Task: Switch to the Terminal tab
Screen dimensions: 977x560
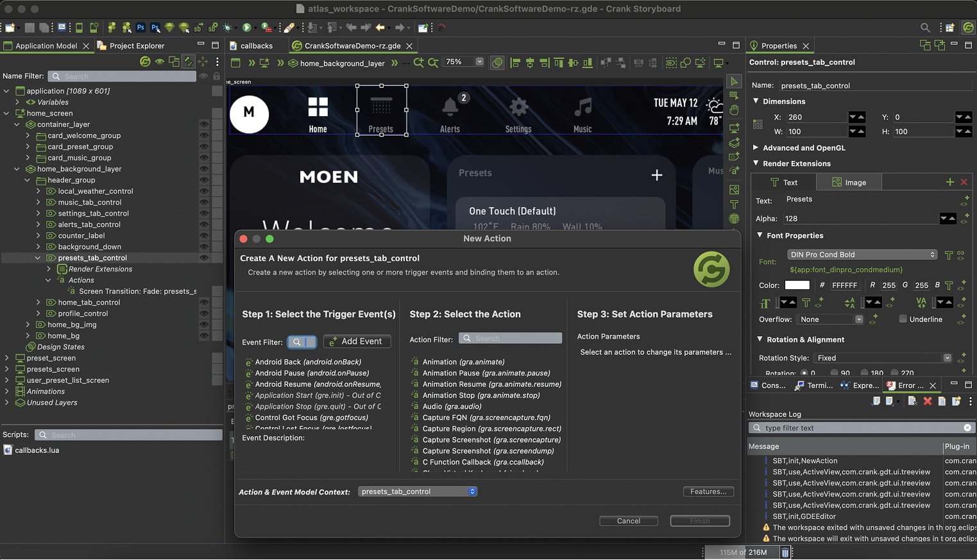Action: point(813,386)
